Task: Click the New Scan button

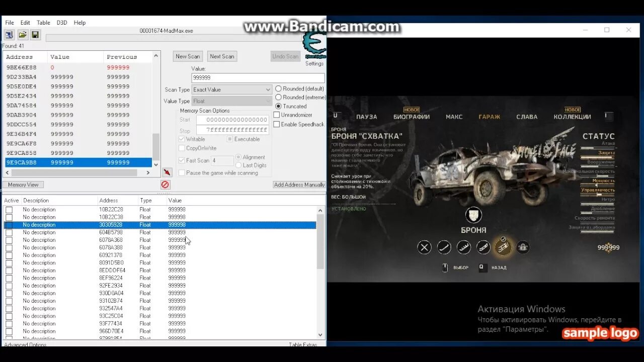Action: 188,56
